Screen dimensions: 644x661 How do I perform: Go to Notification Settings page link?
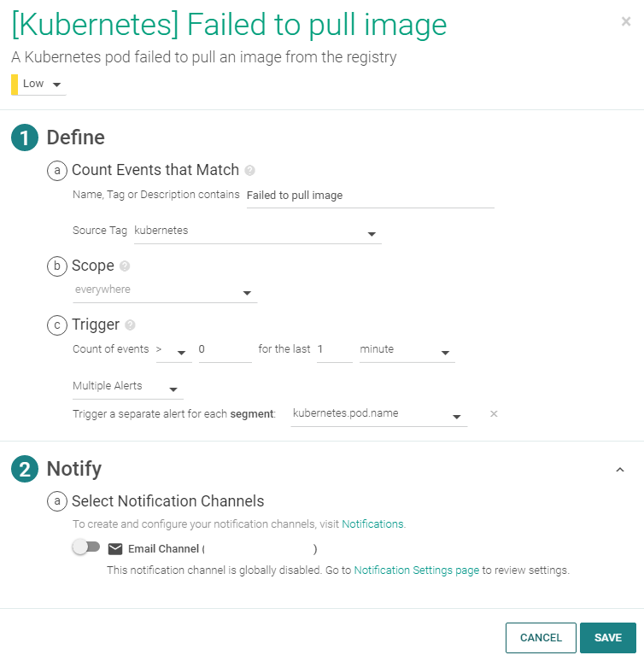416,570
